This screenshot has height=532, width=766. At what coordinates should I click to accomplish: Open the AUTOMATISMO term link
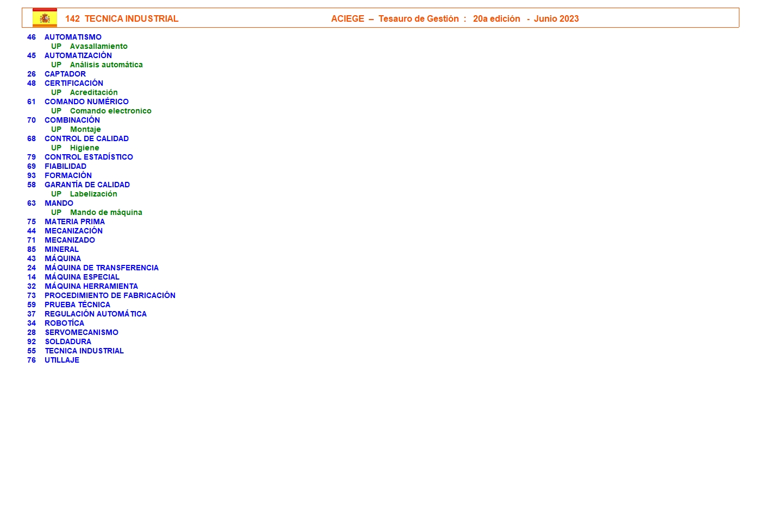tap(73, 37)
